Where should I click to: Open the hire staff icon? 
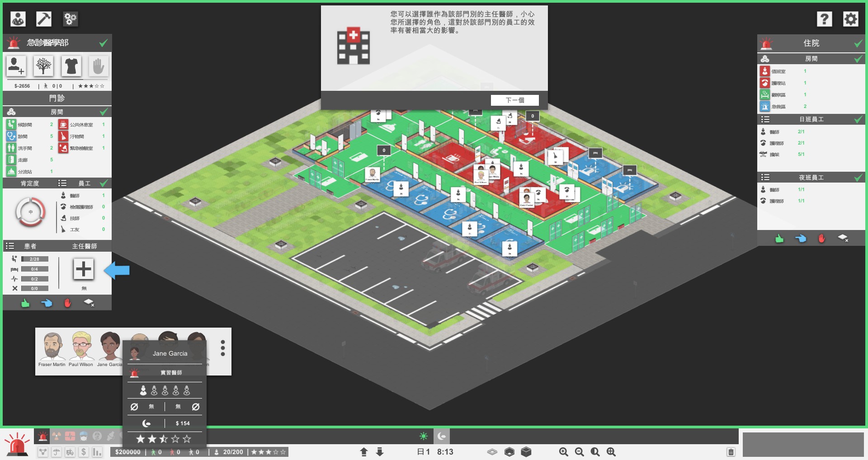[16, 66]
